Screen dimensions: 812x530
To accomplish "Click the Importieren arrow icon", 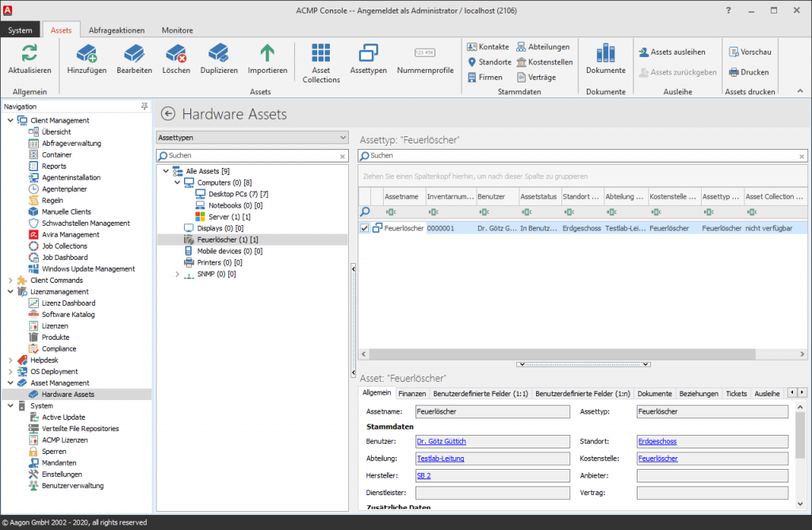I will pyautogui.click(x=267, y=54).
